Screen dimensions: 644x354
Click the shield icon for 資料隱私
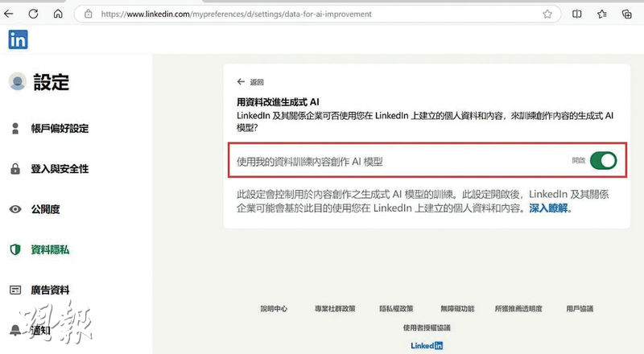[15, 249]
